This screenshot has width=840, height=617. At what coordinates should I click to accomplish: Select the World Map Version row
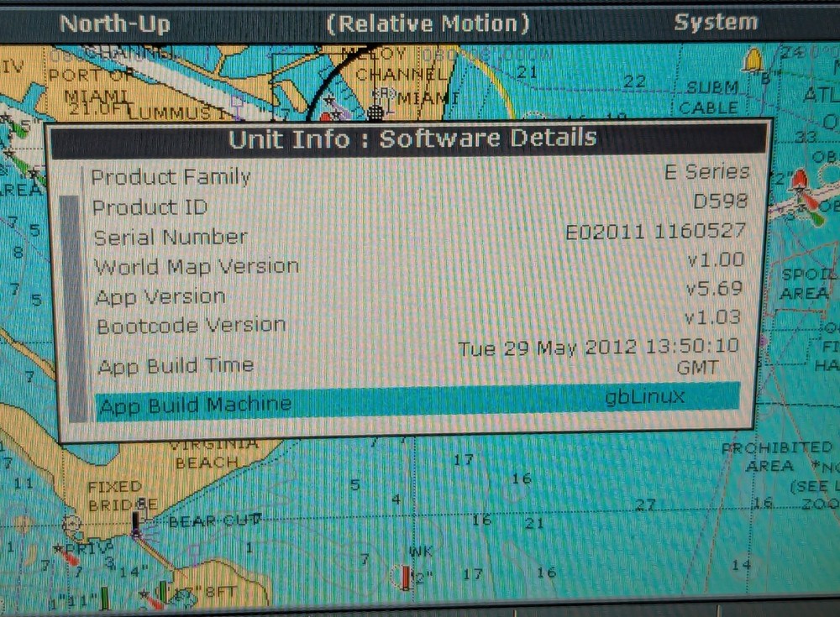[x=419, y=264]
